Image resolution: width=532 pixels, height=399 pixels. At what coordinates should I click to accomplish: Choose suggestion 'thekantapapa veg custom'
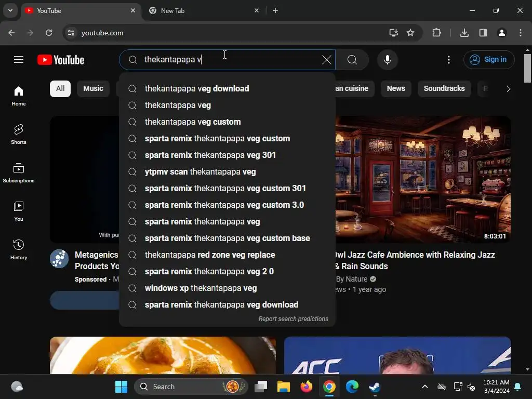(x=228, y=122)
